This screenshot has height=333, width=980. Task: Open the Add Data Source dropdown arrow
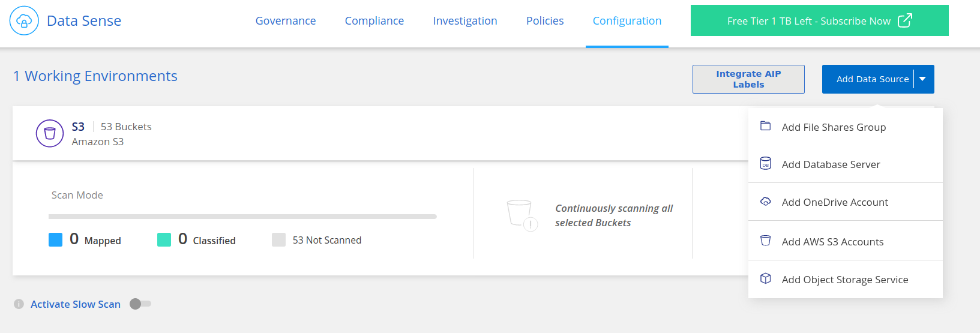[923, 79]
